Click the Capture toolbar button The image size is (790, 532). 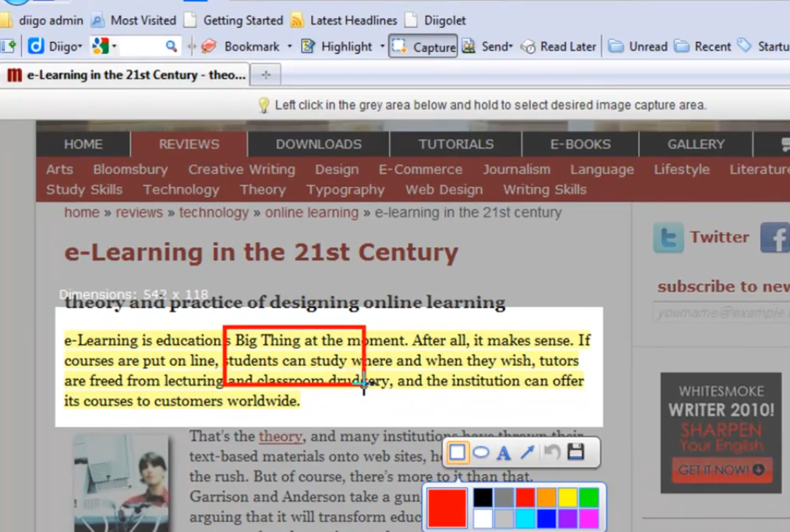coord(423,47)
